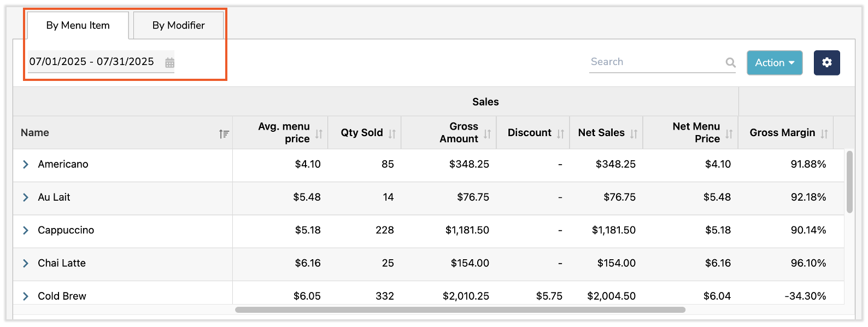Switch to the By Modifier tab
This screenshot has height=327, width=868.
pyautogui.click(x=178, y=26)
